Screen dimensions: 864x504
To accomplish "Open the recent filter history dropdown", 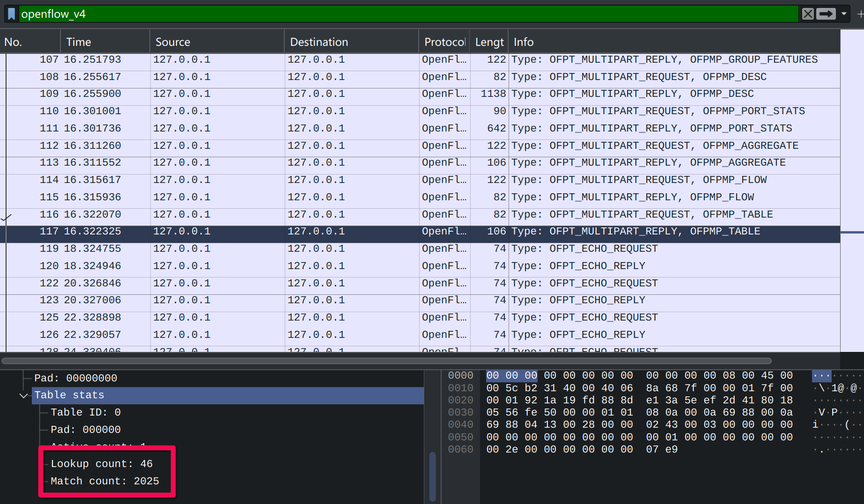I will 844,14.
